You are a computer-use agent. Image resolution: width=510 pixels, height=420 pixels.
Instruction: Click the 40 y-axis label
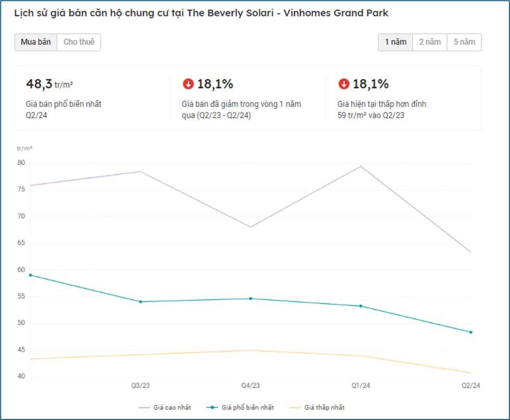point(21,376)
